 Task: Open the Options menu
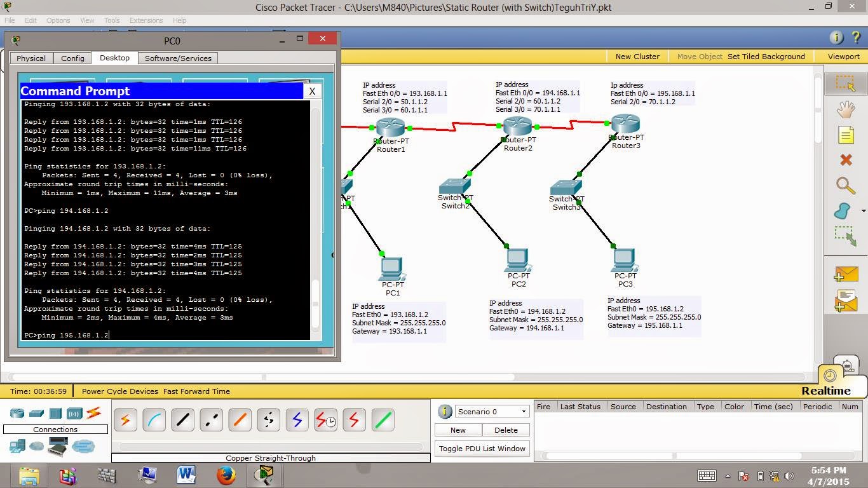pyautogui.click(x=58, y=20)
